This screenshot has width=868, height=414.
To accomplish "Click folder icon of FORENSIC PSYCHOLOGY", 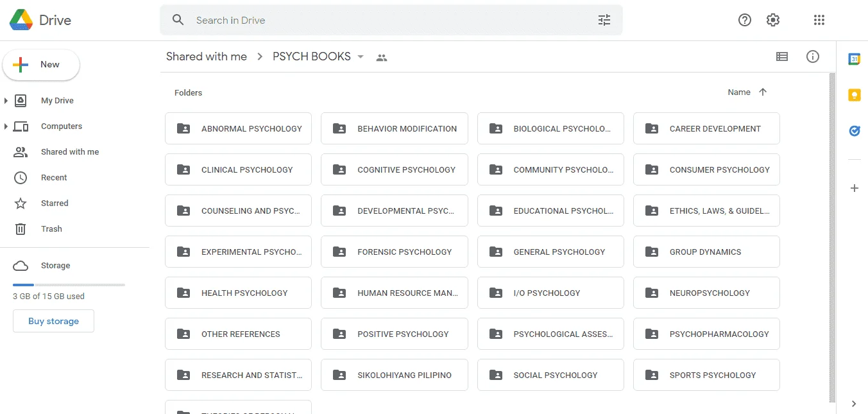I will 339,252.
